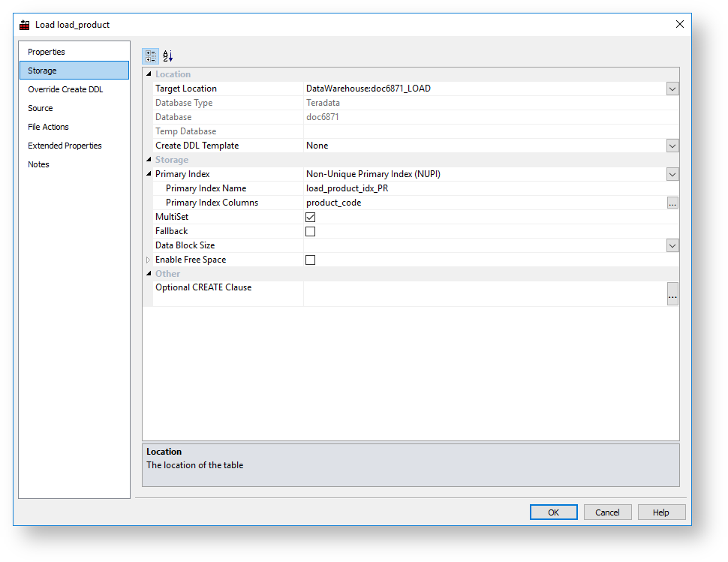The height and width of the screenshot is (562, 728).
Task: Expand the Enable Free Space options
Action: 148,260
